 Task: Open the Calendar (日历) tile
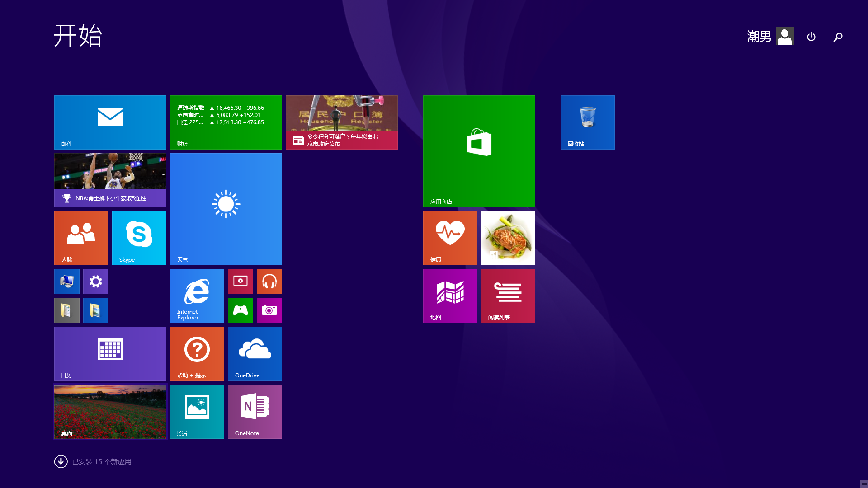(110, 354)
